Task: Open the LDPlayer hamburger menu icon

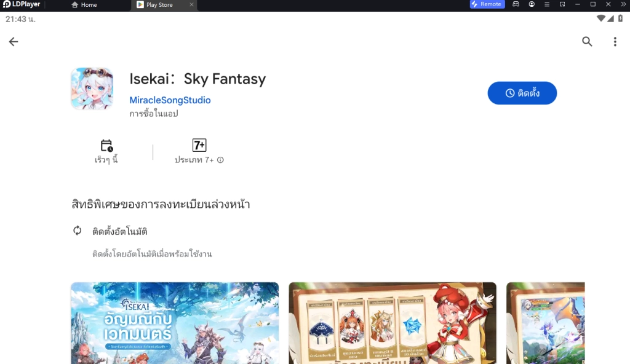Action: pos(546,4)
